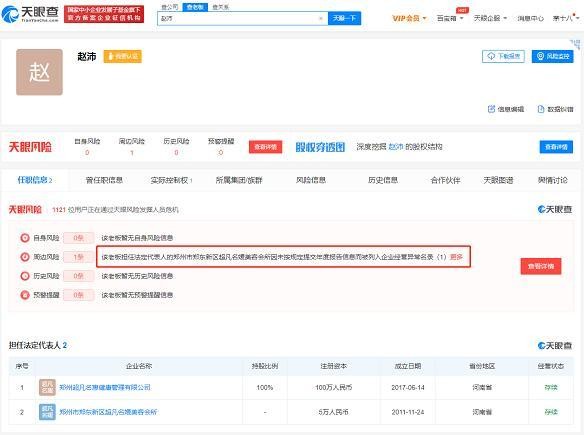Focus the search input field containing 赵沛
584x435 pixels.
tap(238, 18)
